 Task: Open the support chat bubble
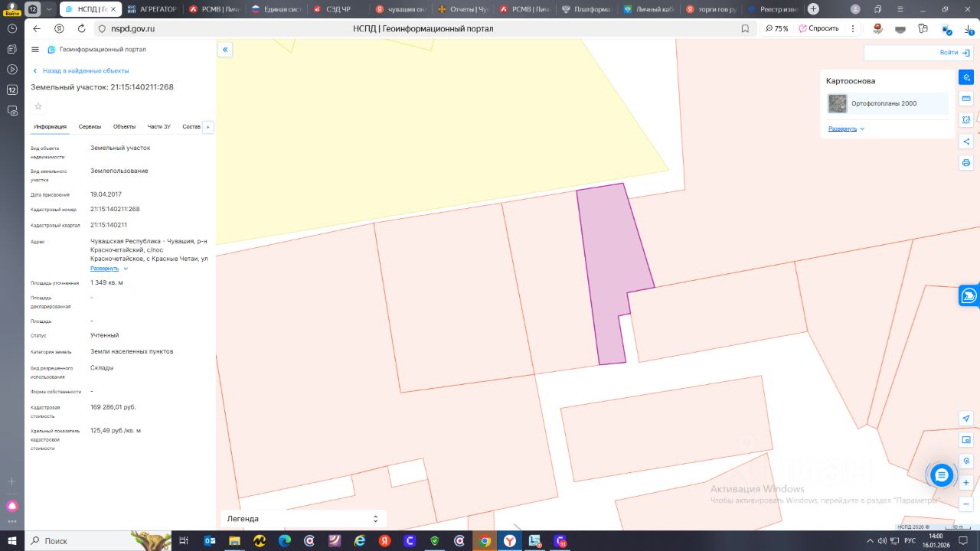(x=942, y=475)
